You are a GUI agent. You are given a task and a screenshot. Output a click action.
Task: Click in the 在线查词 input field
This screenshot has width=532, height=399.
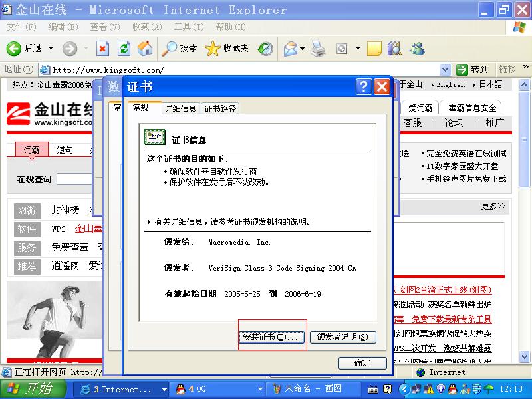click(x=74, y=179)
